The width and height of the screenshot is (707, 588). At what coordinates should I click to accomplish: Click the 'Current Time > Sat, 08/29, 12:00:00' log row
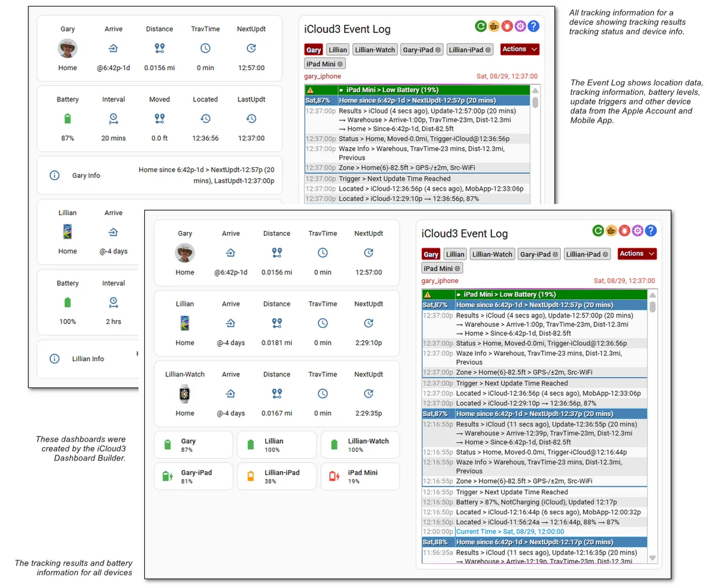point(534,531)
